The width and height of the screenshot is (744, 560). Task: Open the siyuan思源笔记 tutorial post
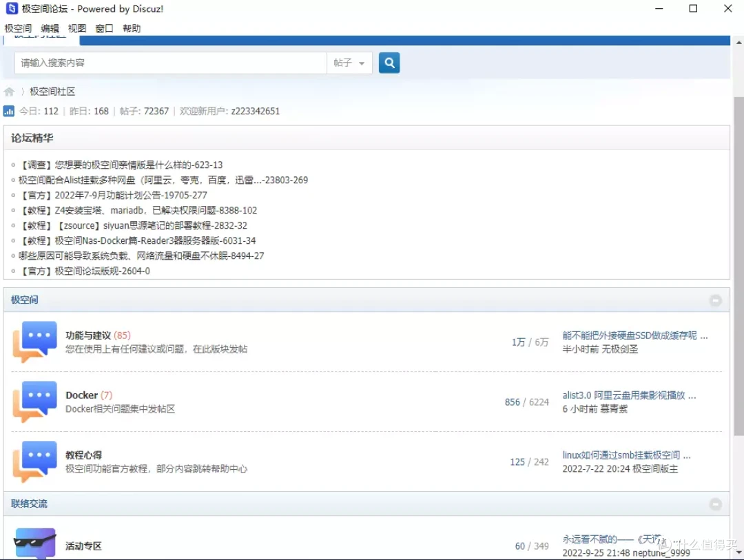pos(133,225)
